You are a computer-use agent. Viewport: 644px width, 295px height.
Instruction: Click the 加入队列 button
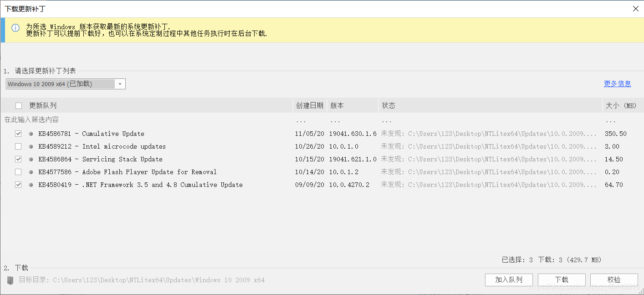pyautogui.click(x=509, y=279)
